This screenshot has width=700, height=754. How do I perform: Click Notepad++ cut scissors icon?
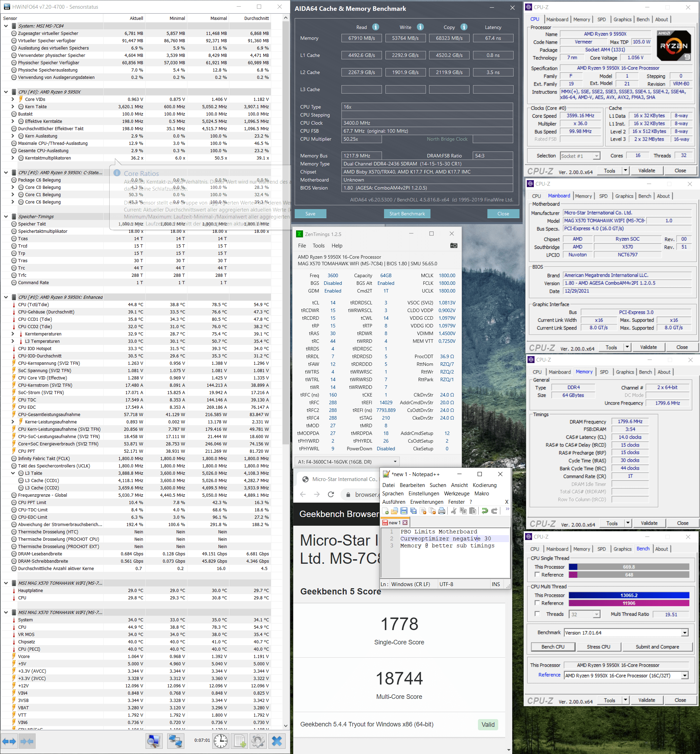click(454, 511)
